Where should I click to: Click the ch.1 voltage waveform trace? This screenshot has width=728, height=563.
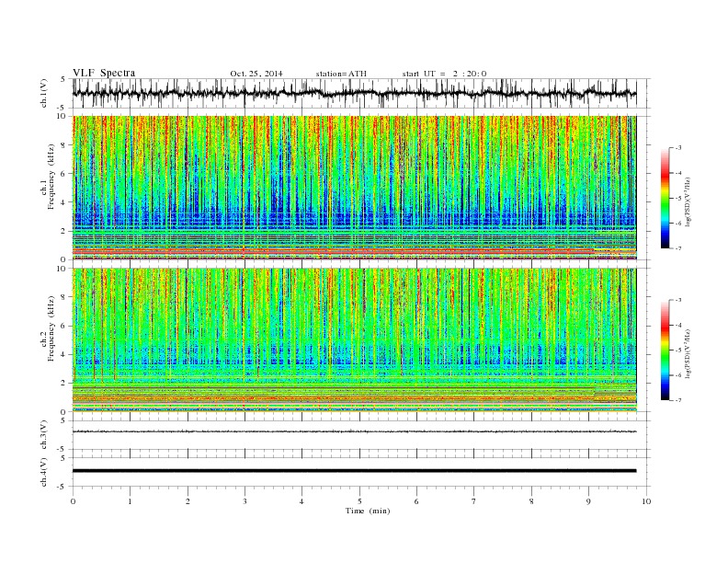[x=354, y=93]
